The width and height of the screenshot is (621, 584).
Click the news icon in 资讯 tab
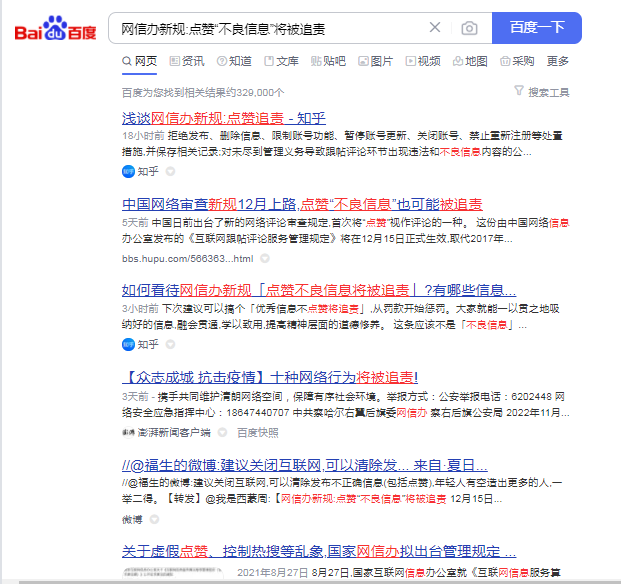pos(174,61)
